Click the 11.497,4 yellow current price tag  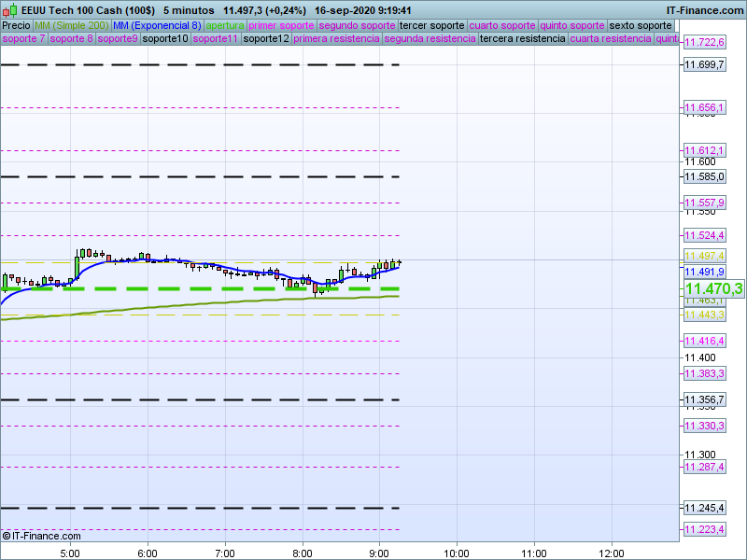click(704, 256)
